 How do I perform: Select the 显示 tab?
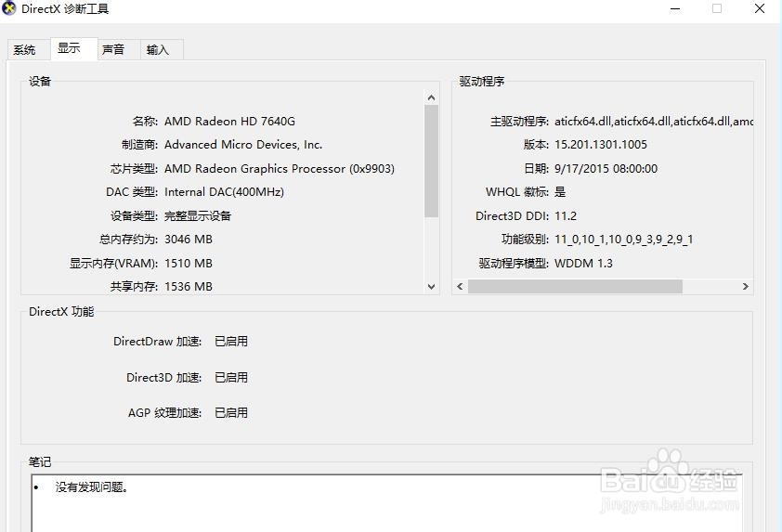73,49
